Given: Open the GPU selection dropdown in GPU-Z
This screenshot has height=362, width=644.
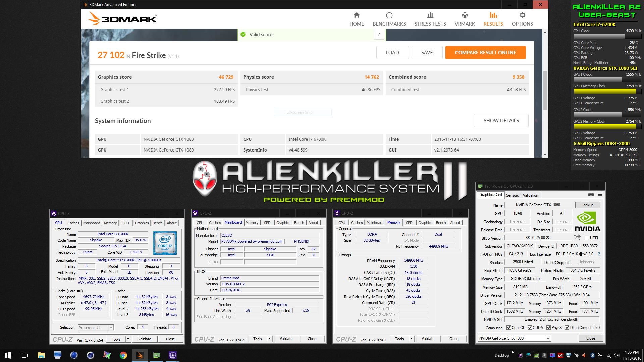Looking at the screenshot, I should click(x=514, y=338).
